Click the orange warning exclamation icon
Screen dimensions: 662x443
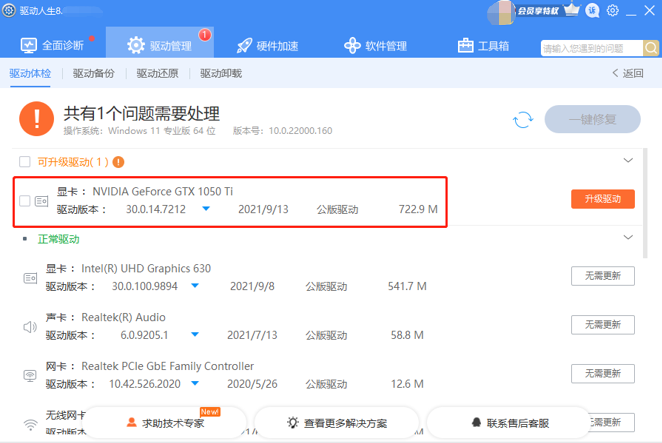tap(37, 119)
